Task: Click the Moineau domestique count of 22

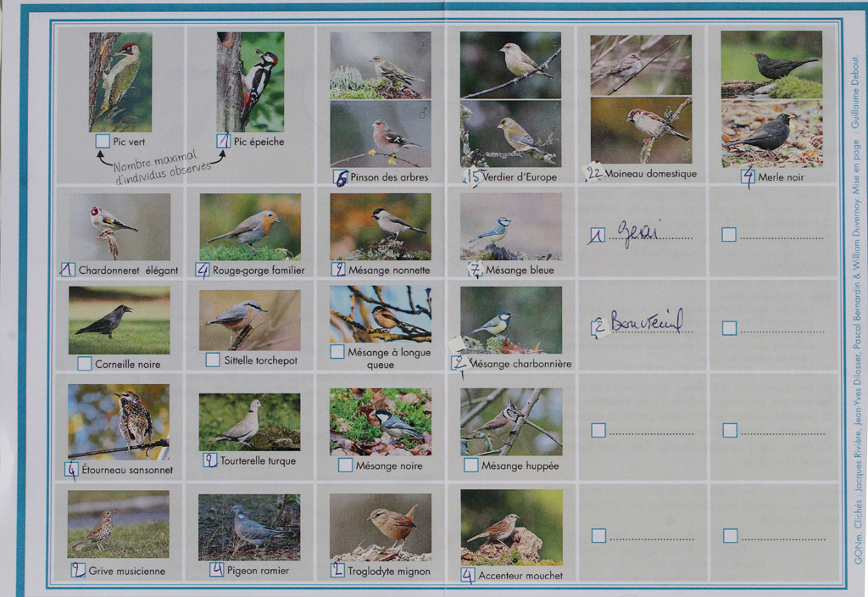Action: pos(593,172)
